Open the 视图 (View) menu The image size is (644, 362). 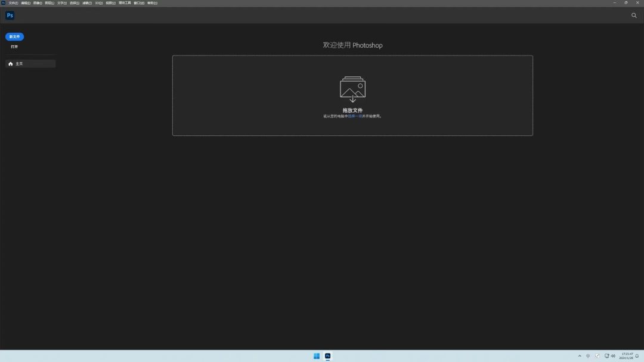(x=110, y=3)
